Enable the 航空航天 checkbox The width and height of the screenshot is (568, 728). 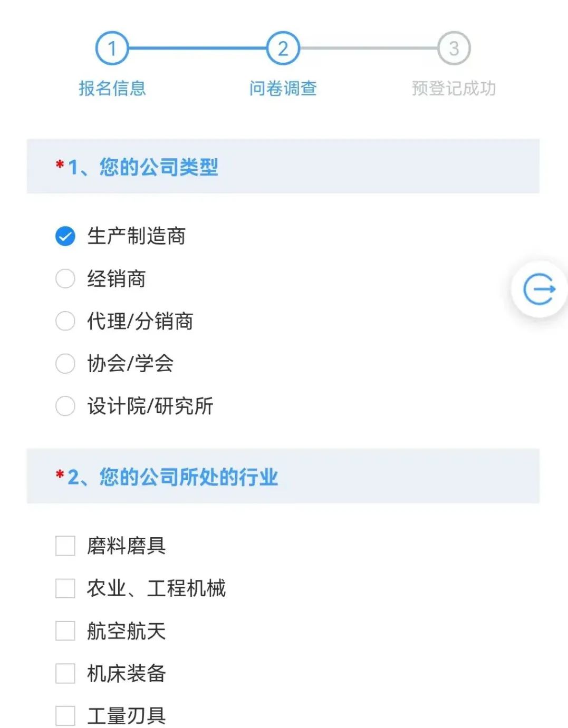[x=65, y=631]
